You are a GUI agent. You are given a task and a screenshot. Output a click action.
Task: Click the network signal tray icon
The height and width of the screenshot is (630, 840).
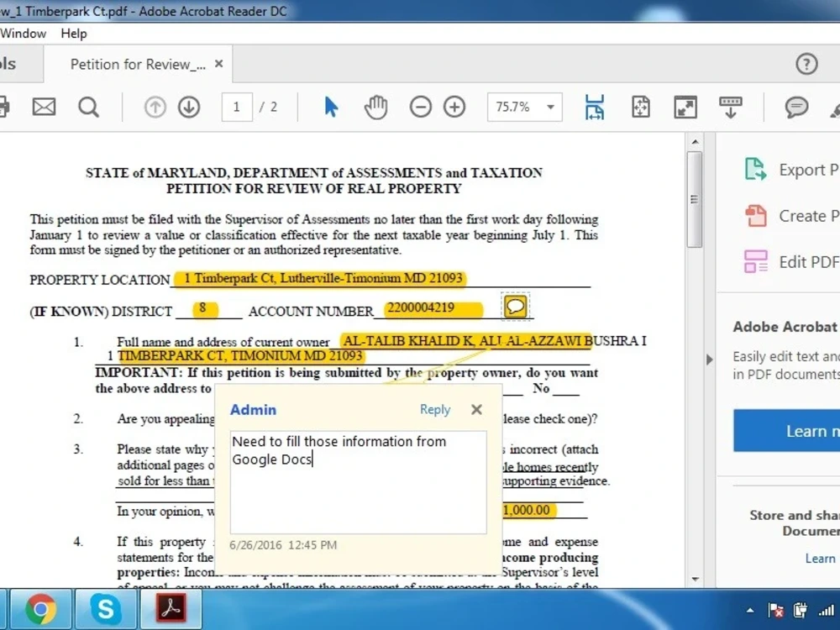coord(827,610)
